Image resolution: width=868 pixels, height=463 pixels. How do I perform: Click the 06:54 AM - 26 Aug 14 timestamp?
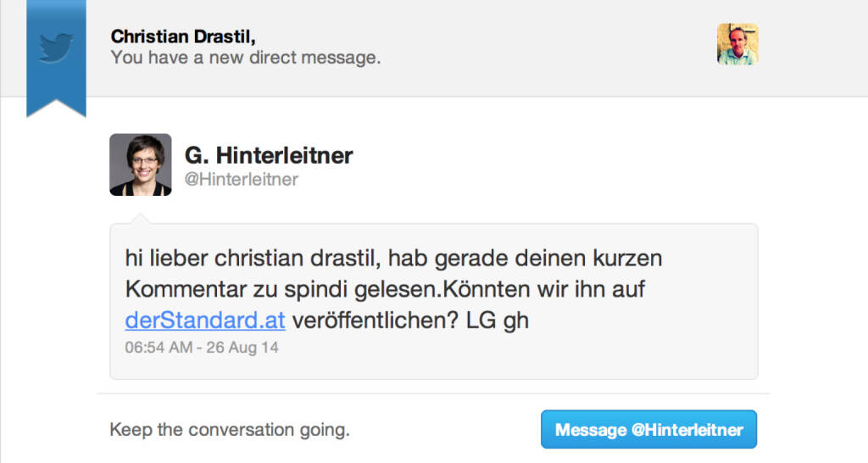pos(202,348)
